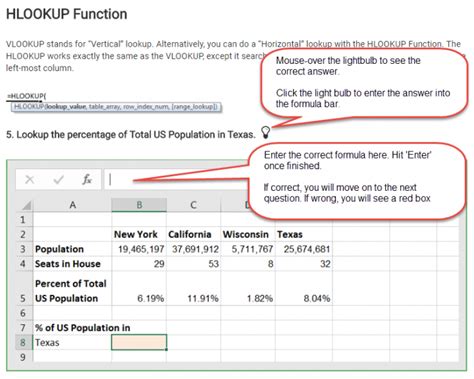This screenshot has height=379, width=474.
Task: Click the HLOOKUP syntax tooltip
Action: [116, 107]
